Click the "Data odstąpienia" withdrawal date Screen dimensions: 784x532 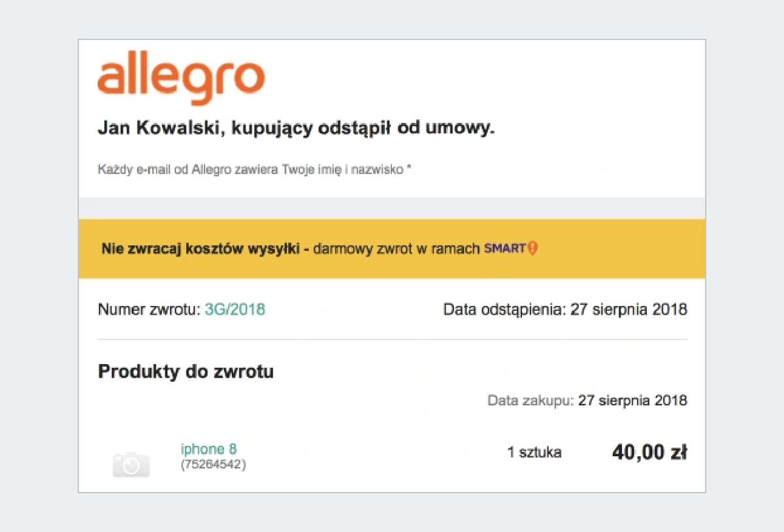pyautogui.click(x=565, y=309)
